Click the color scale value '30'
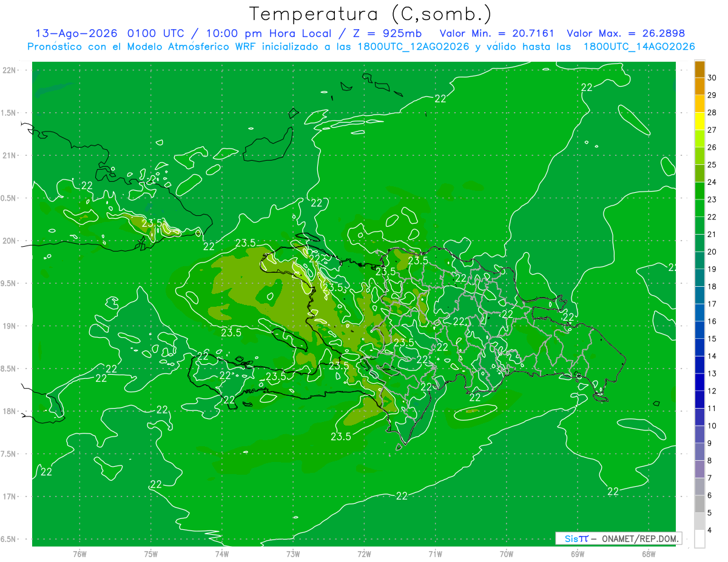Image resolution: width=728 pixels, height=562 pixels. click(712, 78)
